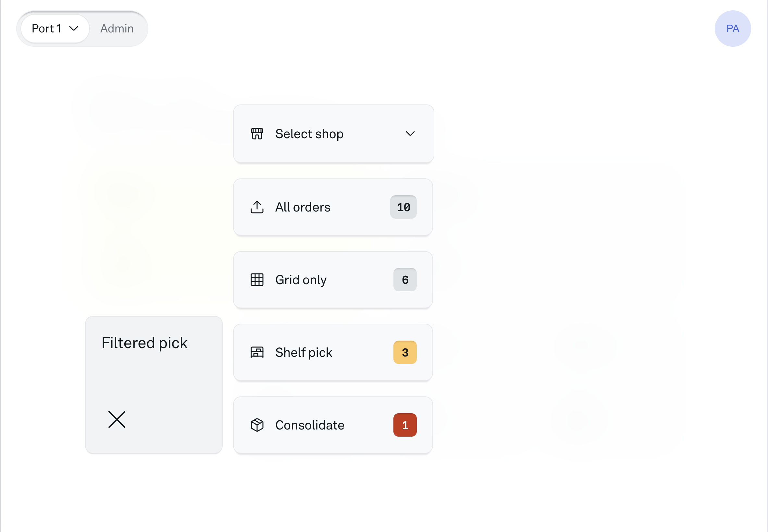Click the yellow Shelf pick count badge
The height and width of the screenshot is (532, 768).
click(x=405, y=352)
